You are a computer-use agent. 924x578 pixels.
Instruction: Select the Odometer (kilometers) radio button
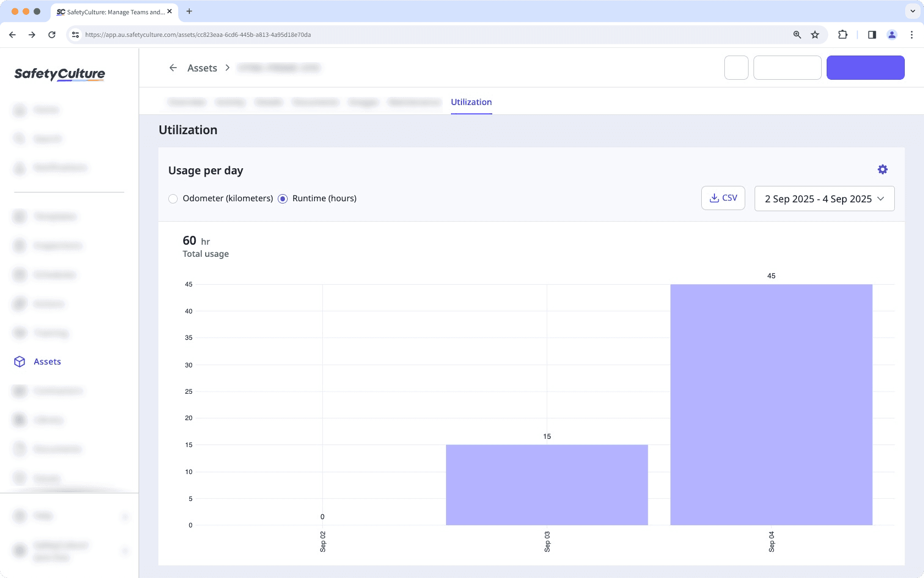[173, 199]
